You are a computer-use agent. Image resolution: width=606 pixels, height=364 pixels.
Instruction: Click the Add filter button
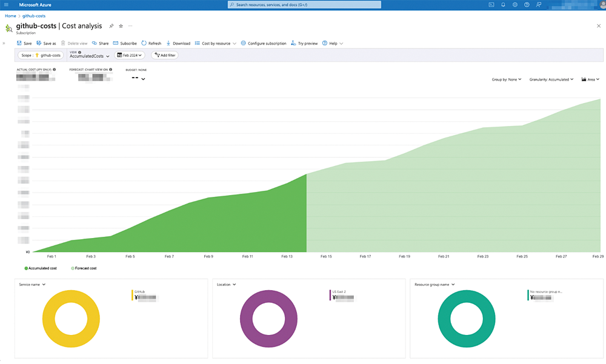tap(165, 55)
